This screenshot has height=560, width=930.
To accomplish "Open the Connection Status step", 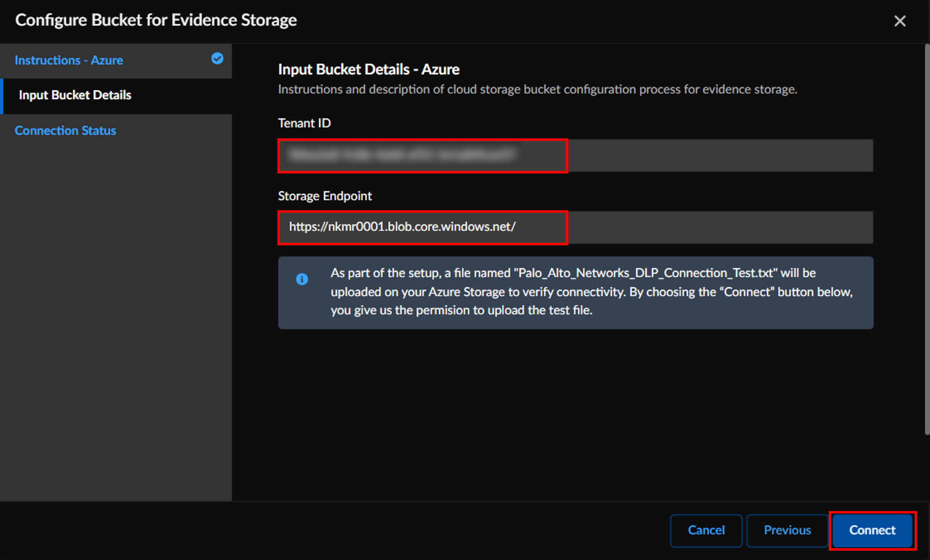I will click(x=65, y=131).
